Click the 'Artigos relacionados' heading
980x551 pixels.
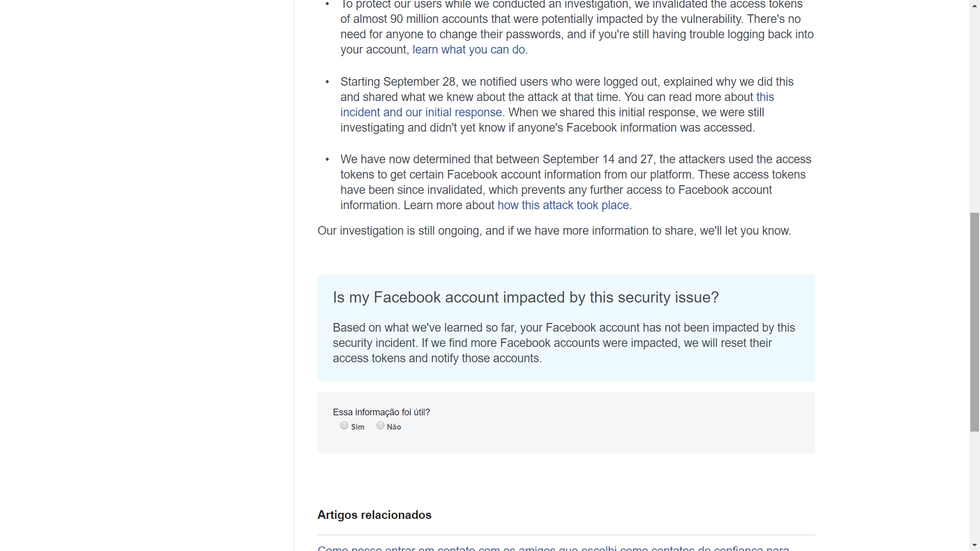(x=374, y=515)
